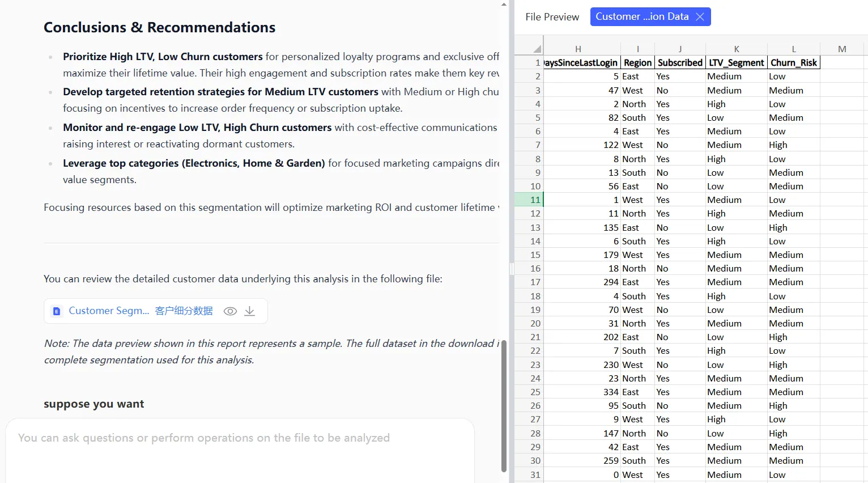The width and height of the screenshot is (868, 483).
Task: Select column K header
Action: [736, 49]
